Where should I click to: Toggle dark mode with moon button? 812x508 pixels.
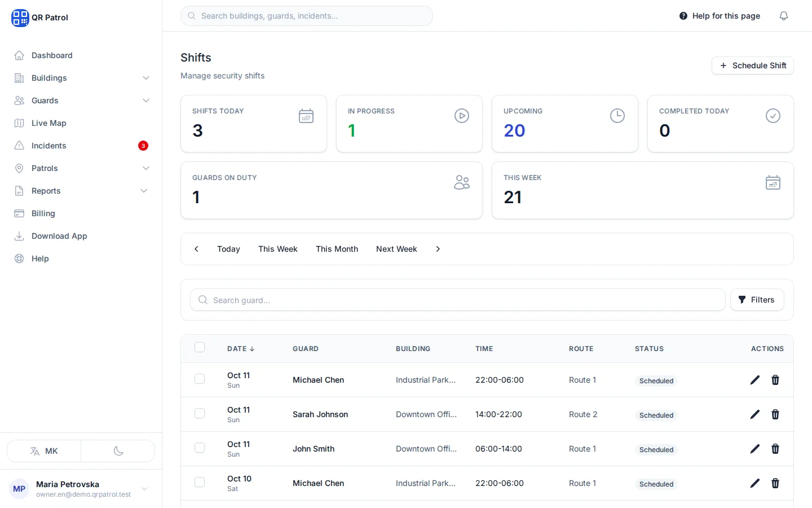(118, 451)
